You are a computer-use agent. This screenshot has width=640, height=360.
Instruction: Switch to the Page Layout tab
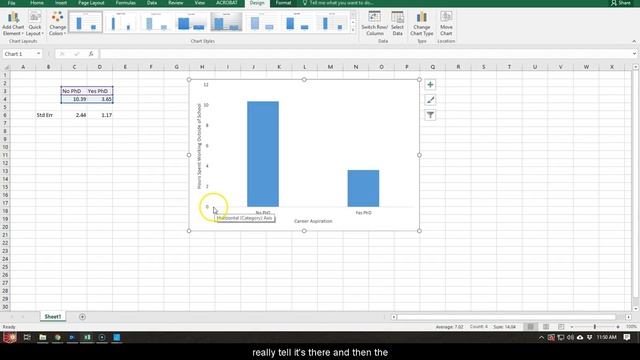point(91,3)
